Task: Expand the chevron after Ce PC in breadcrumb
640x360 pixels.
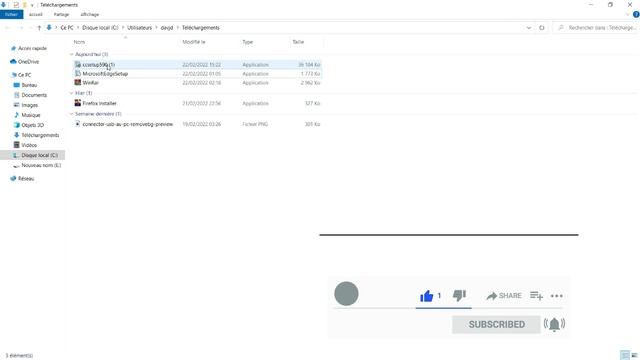Action: pos(78,28)
